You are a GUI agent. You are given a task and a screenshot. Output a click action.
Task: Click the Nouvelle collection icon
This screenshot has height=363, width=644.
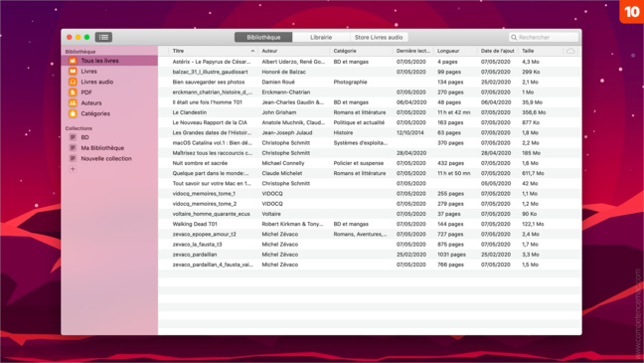(x=73, y=158)
